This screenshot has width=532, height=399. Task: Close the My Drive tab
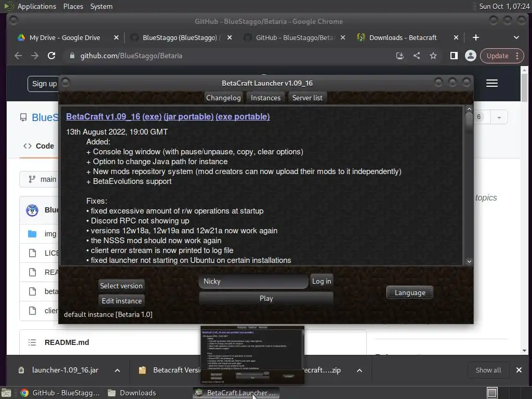[x=116, y=37]
